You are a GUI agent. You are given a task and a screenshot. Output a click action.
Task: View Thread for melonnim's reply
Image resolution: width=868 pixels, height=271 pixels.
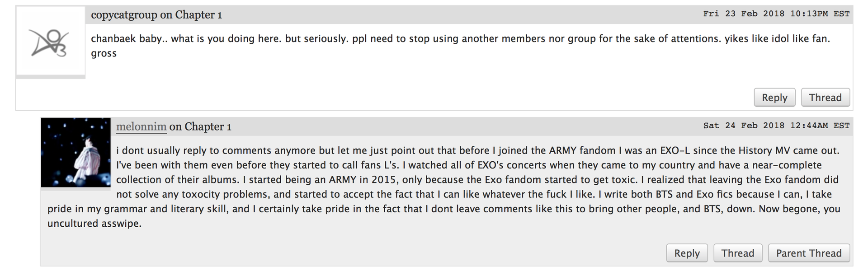tap(737, 253)
